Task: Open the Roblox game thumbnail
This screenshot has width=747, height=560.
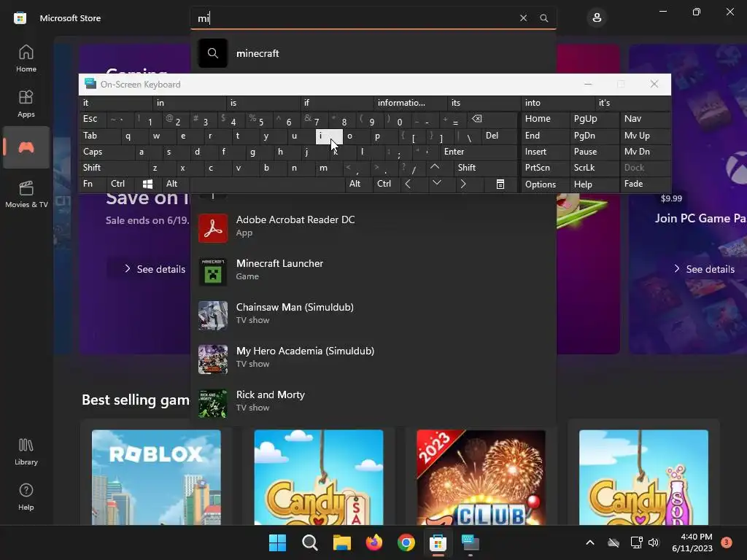Action: pos(156,478)
